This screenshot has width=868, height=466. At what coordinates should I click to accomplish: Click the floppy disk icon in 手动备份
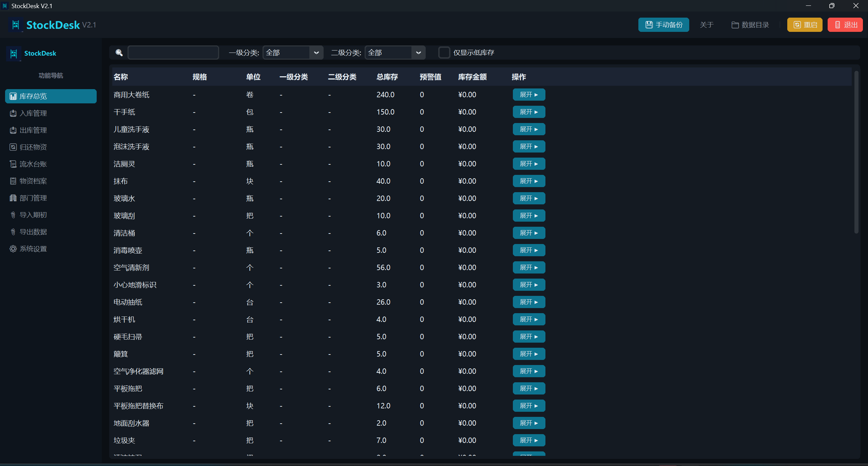649,25
